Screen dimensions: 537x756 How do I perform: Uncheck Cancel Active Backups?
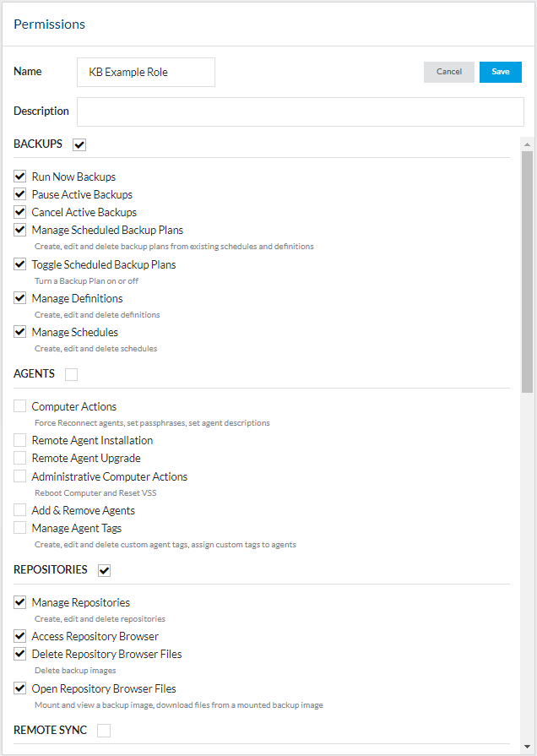pos(20,213)
